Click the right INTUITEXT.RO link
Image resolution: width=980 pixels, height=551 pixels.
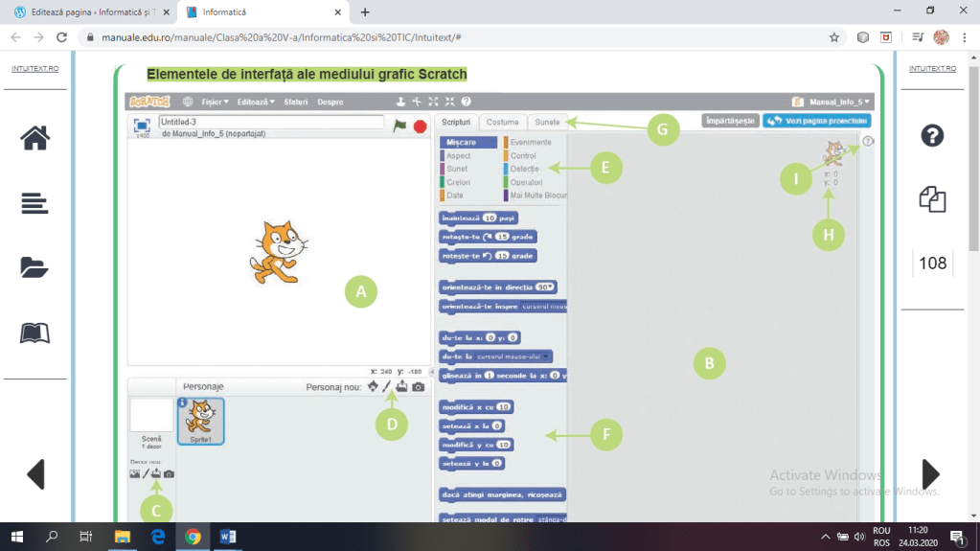pyautogui.click(x=932, y=69)
